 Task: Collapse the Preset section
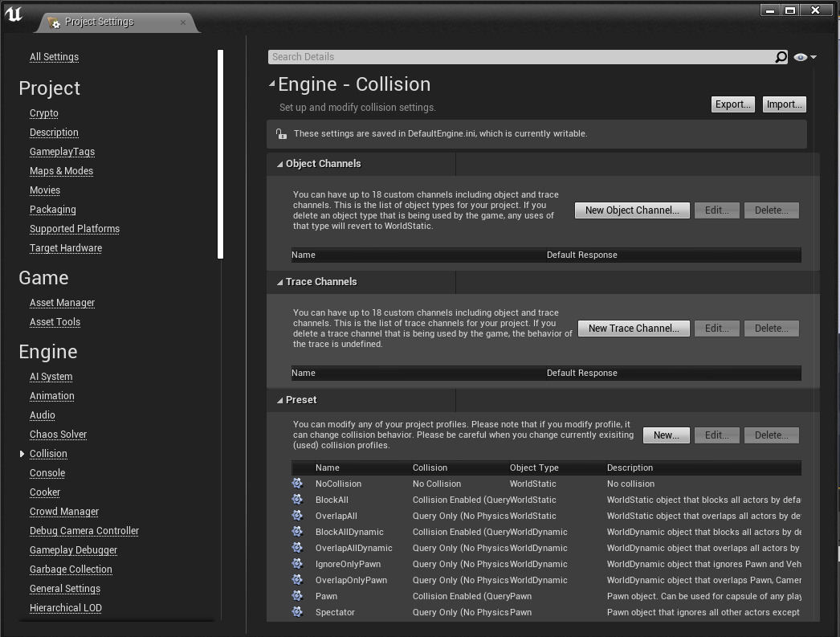click(279, 400)
